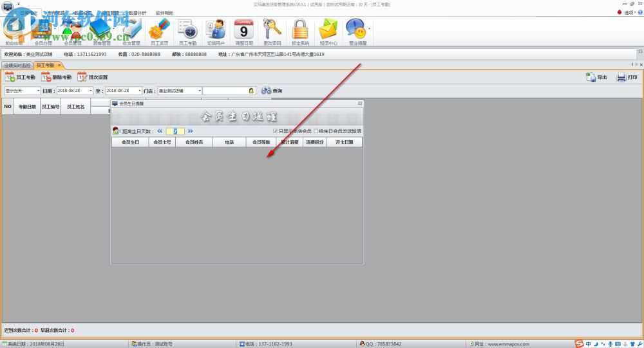
Task: Click the 打印 print button
Action: (627, 77)
